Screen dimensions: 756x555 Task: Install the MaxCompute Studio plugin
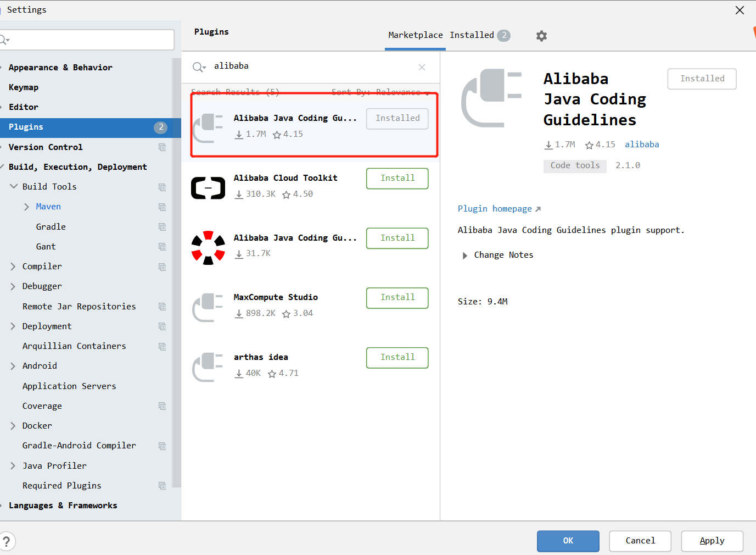point(397,298)
